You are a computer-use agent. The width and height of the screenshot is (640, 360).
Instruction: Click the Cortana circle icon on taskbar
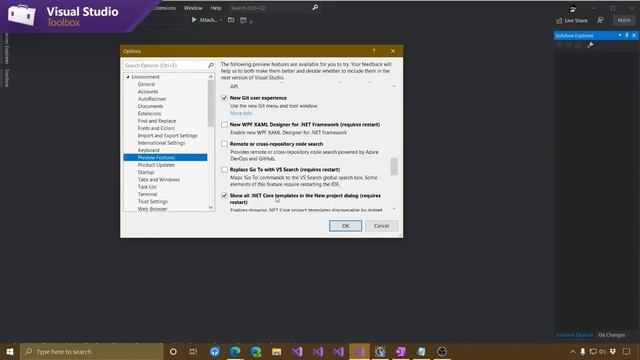[173, 351]
